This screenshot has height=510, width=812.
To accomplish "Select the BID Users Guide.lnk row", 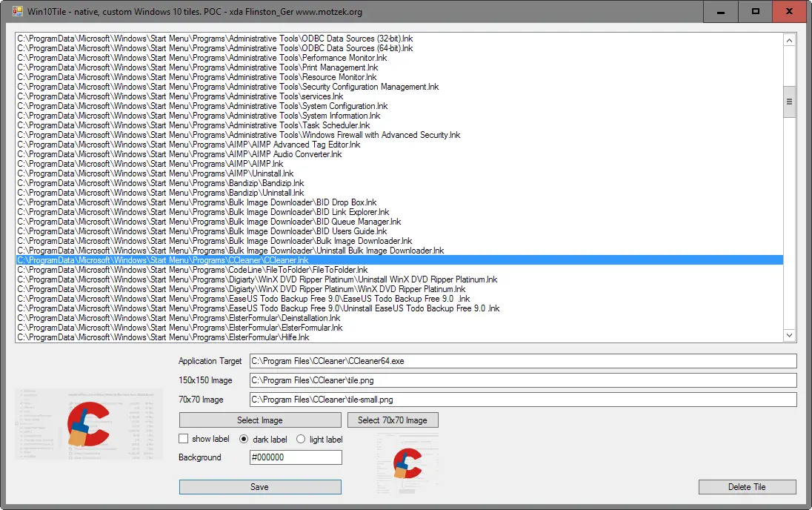I will 399,231.
